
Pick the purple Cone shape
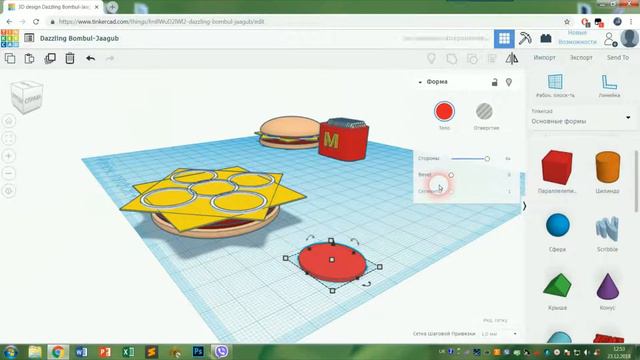(608, 286)
